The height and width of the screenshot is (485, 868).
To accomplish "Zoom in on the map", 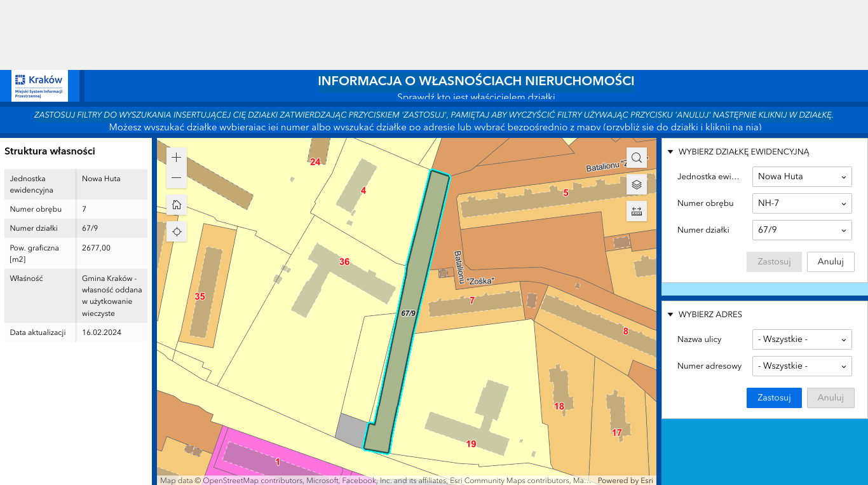I will click(177, 158).
